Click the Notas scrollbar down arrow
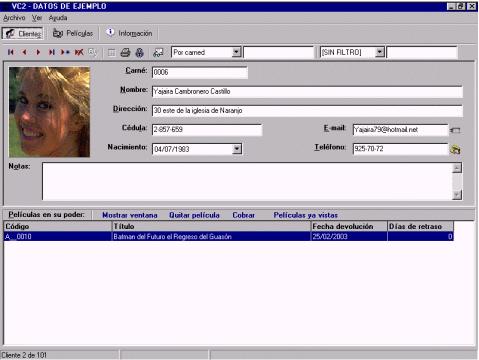Screen dimensions: 479x360 (x=457, y=195)
